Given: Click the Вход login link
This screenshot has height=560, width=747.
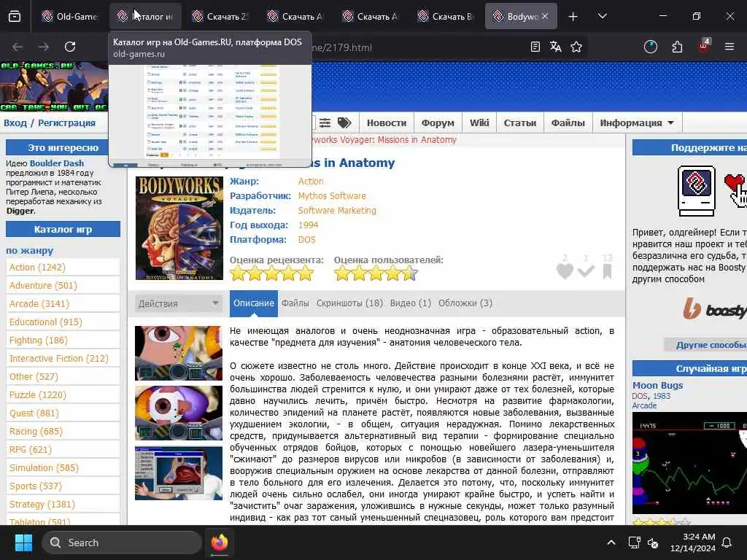Looking at the screenshot, I should 15,122.
